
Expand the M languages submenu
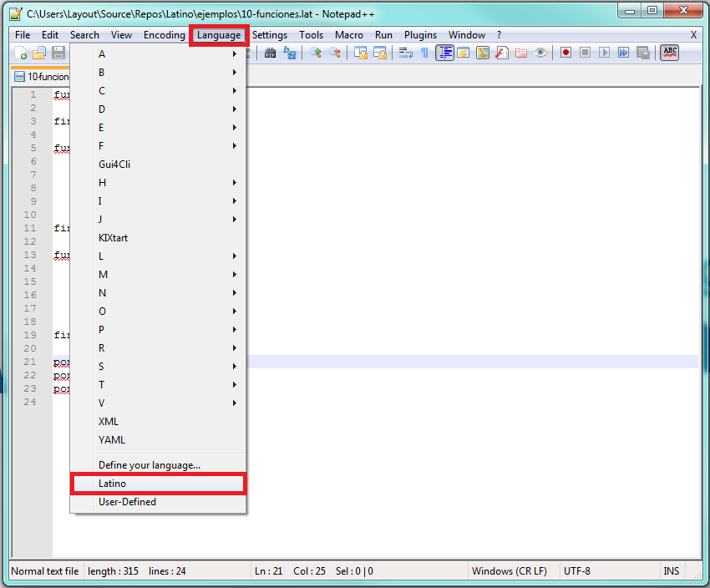pyautogui.click(x=158, y=275)
